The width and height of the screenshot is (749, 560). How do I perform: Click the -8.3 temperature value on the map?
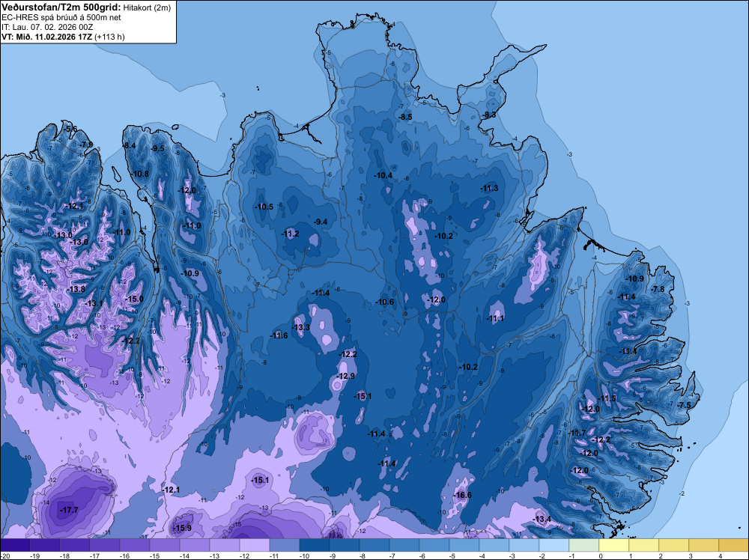(490, 115)
